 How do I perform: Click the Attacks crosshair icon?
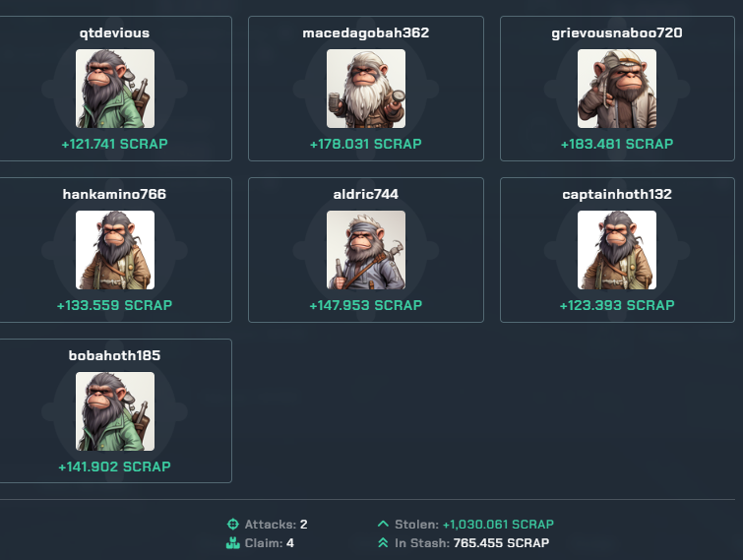point(232,524)
